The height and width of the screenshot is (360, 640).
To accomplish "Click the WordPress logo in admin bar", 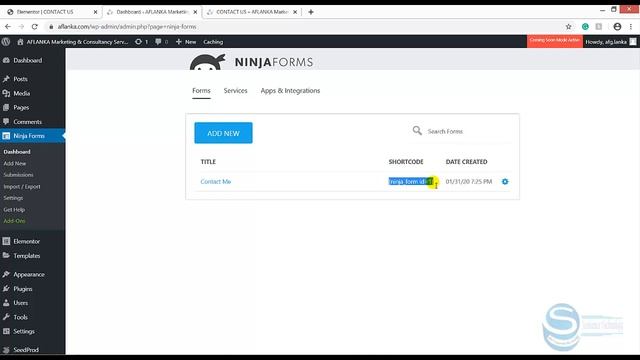I will [6, 42].
